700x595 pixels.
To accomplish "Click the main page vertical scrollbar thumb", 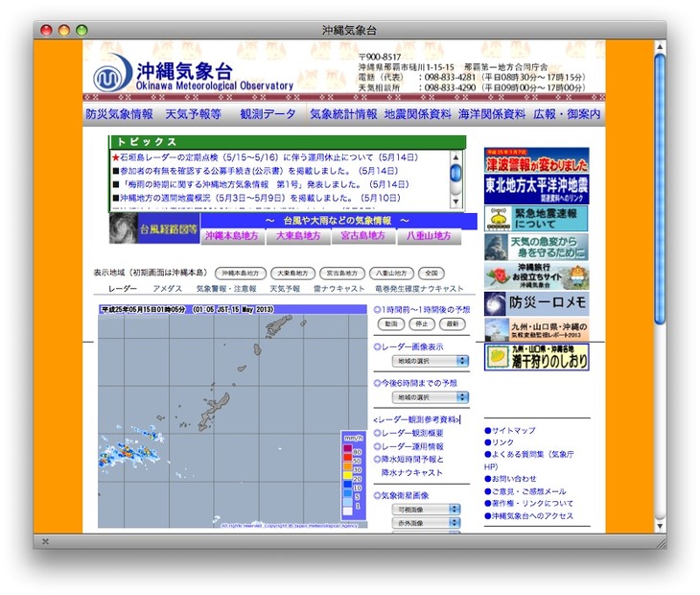I will [x=660, y=189].
